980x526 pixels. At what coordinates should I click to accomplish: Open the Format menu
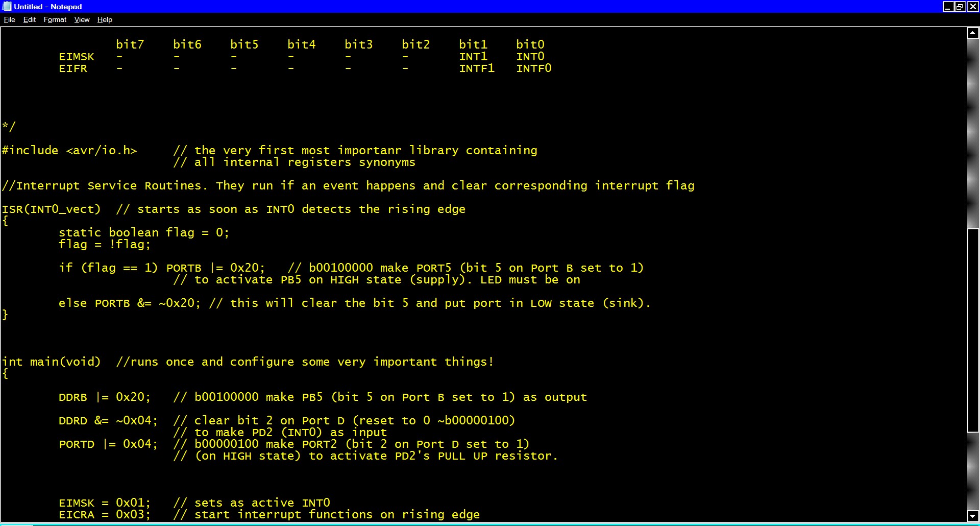[55, 19]
